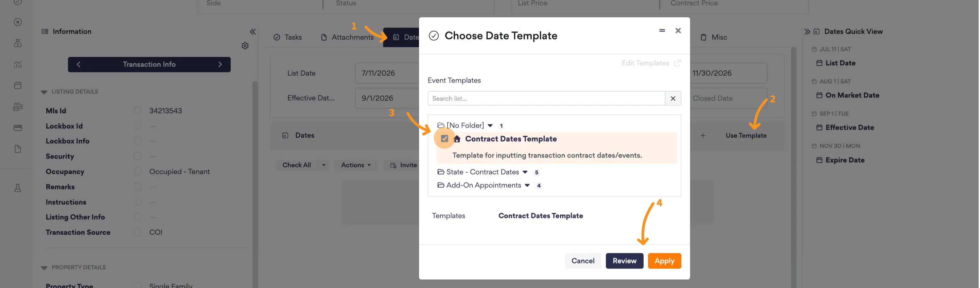The height and width of the screenshot is (288, 980).
Task: Switch to the Tasks tab
Action: pos(287,37)
